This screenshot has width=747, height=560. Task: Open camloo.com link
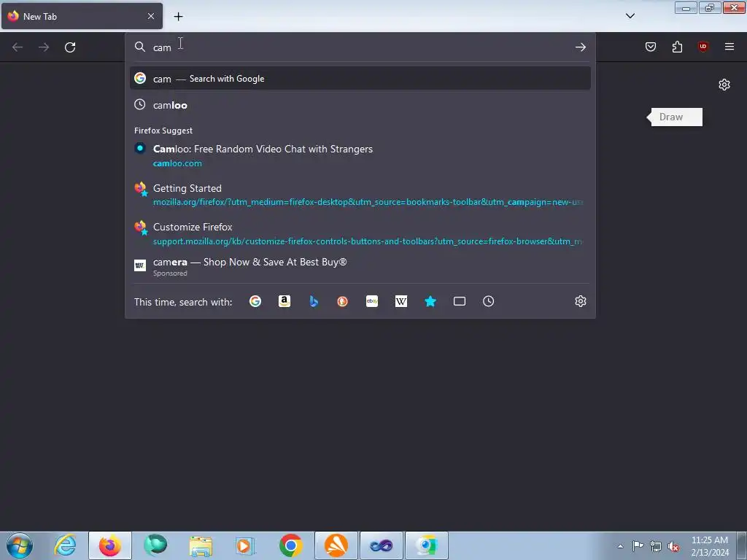click(177, 163)
